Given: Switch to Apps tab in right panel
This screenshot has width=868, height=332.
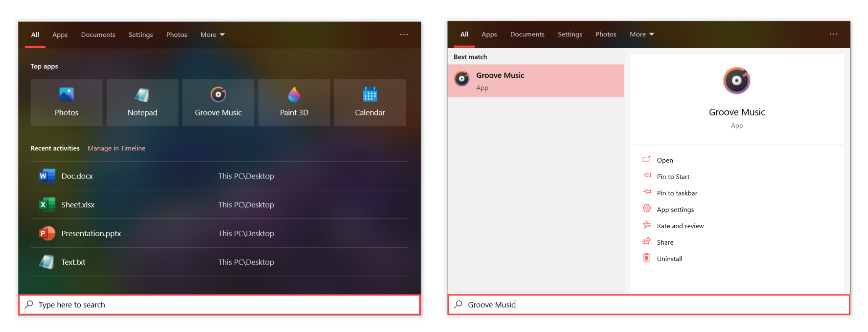Looking at the screenshot, I should tap(489, 34).
